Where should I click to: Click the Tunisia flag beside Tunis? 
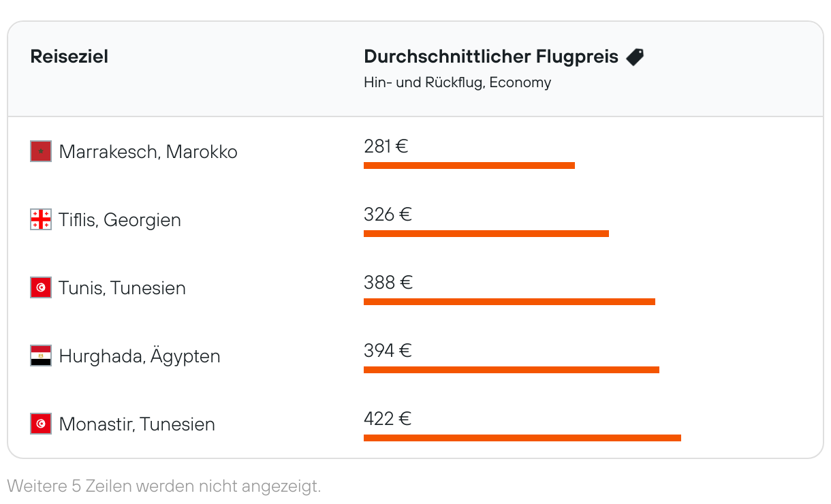[x=41, y=287]
